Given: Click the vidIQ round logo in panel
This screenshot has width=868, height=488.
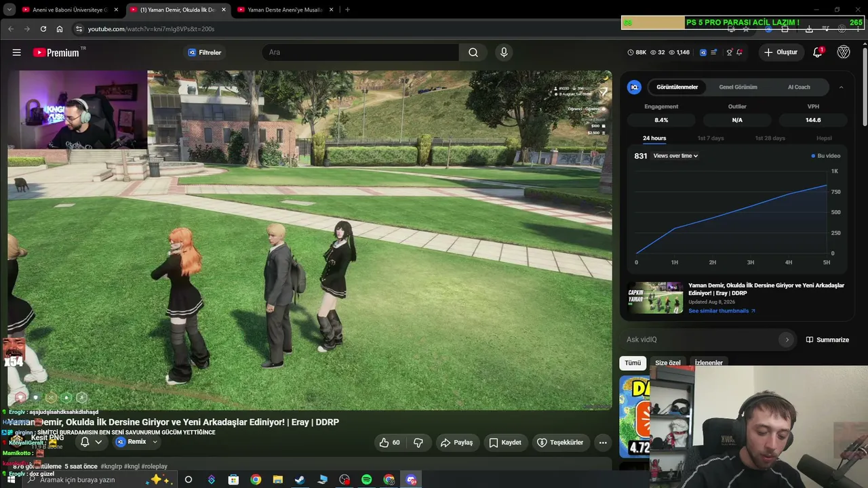Looking at the screenshot, I should pyautogui.click(x=634, y=87).
